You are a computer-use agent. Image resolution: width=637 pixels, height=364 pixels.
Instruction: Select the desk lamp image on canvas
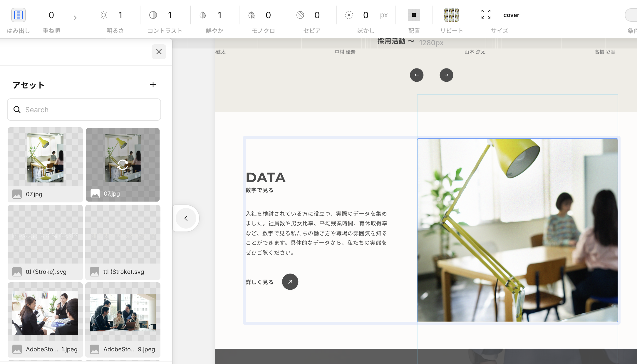pos(517,230)
